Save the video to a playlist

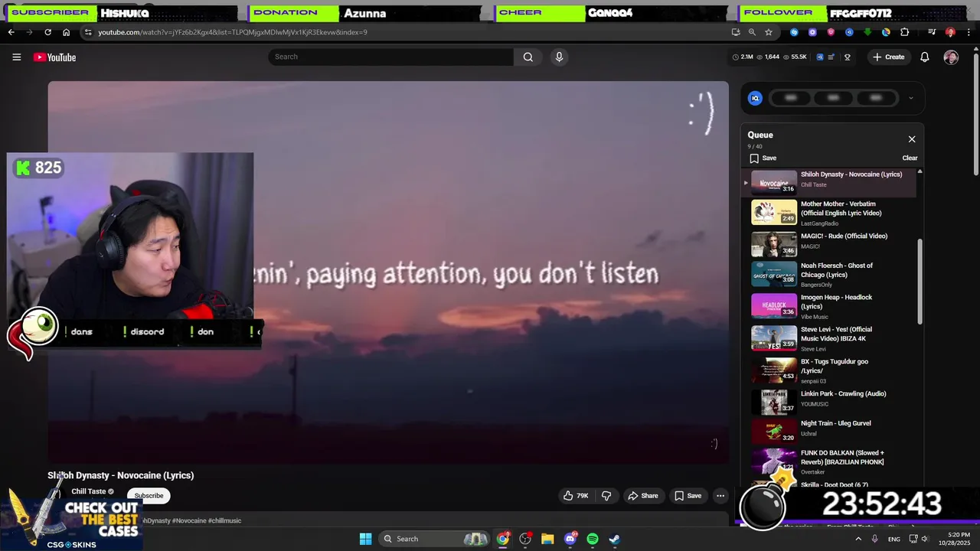click(688, 496)
